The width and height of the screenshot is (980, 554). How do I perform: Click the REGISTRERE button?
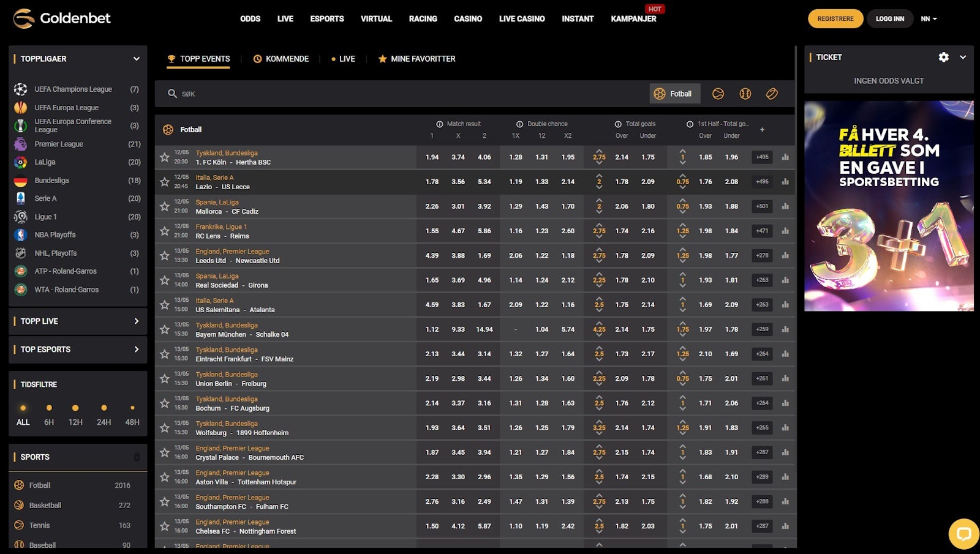[x=835, y=18]
